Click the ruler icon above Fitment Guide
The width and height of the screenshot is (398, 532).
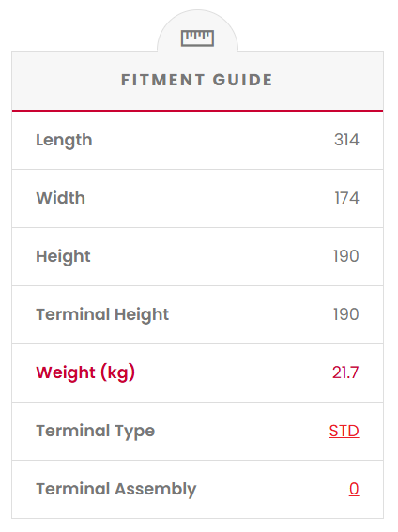[197, 38]
